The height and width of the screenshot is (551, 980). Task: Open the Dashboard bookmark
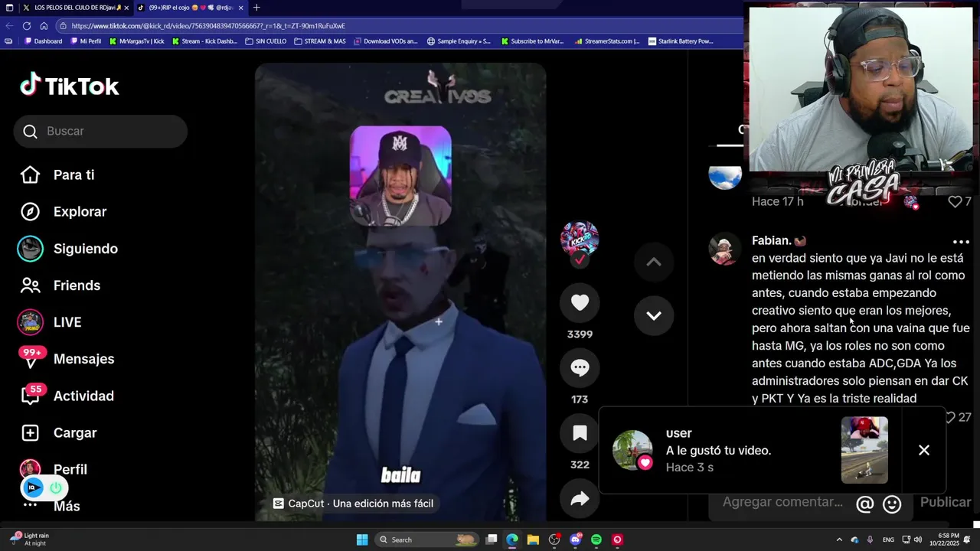point(43,41)
